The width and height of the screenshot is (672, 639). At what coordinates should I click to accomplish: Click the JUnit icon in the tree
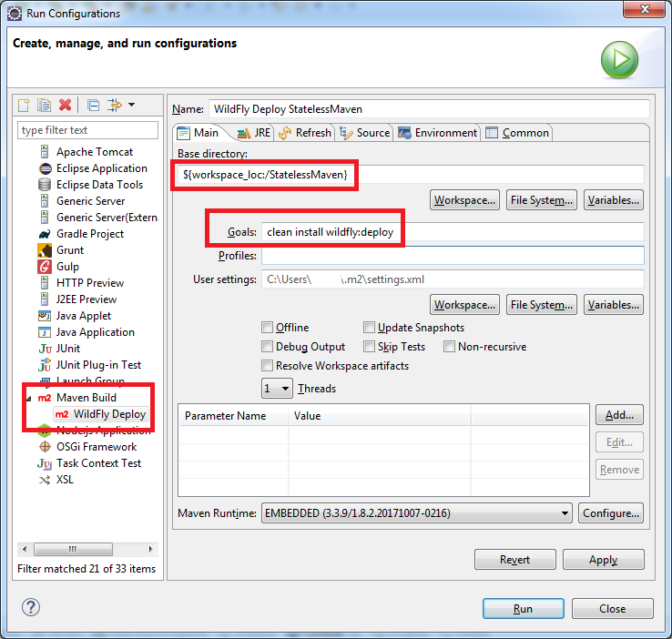pyautogui.click(x=45, y=349)
